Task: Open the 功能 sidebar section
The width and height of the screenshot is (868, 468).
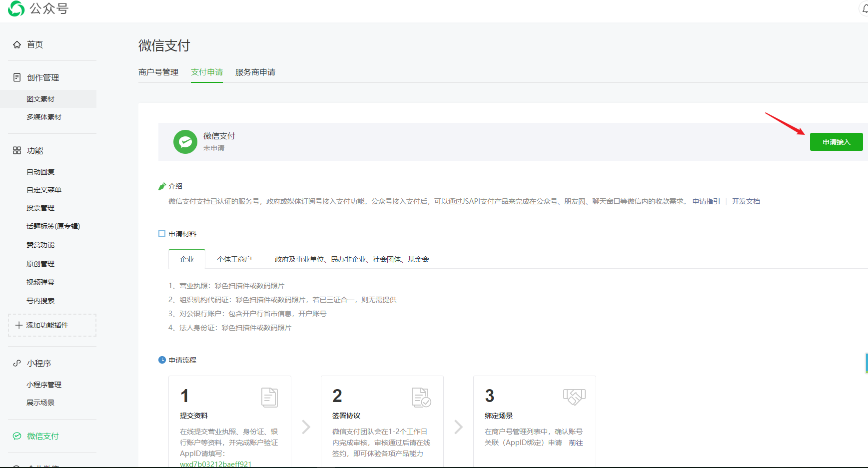Action: pos(35,150)
